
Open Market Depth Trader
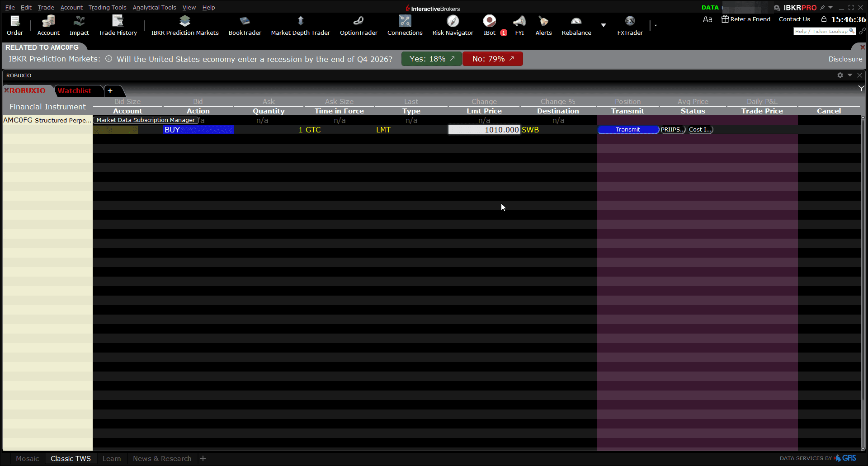click(300, 26)
